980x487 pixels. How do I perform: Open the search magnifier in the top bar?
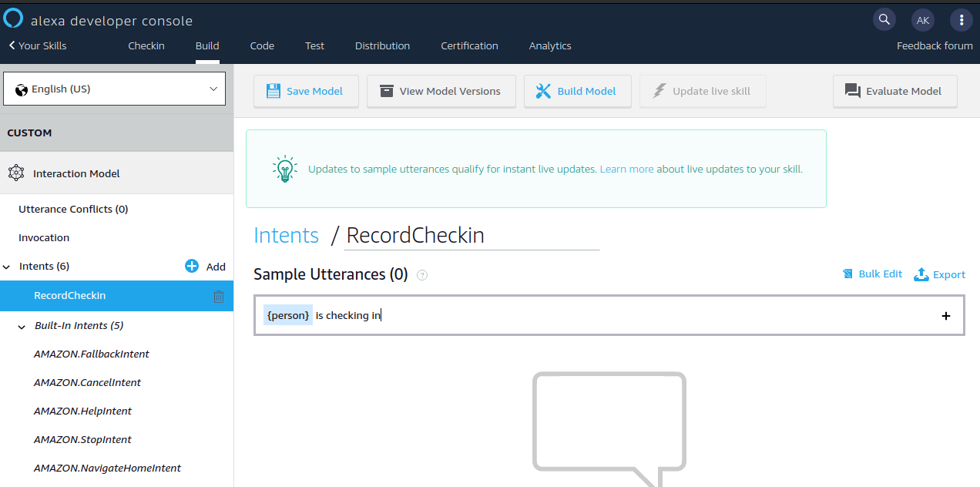click(884, 19)
